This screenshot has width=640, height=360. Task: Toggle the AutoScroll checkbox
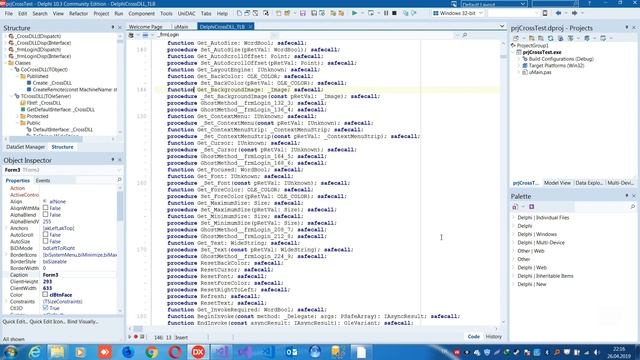tap(45, 235)
